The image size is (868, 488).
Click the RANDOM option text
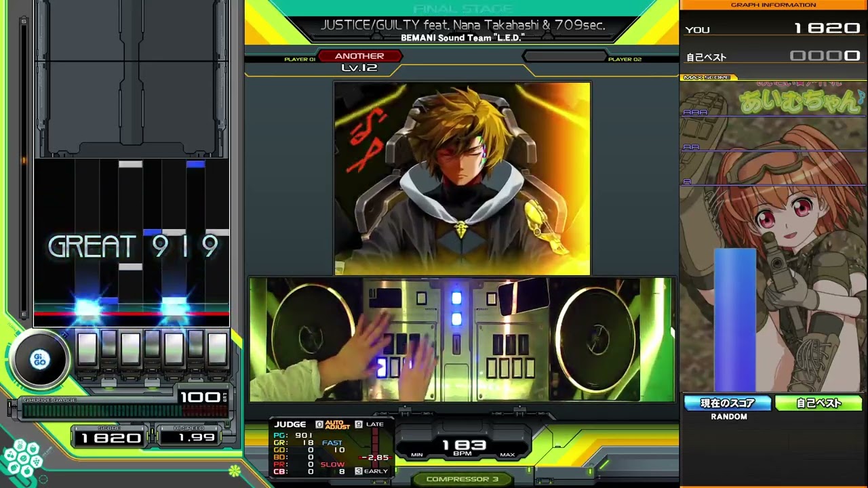[729, 417]
